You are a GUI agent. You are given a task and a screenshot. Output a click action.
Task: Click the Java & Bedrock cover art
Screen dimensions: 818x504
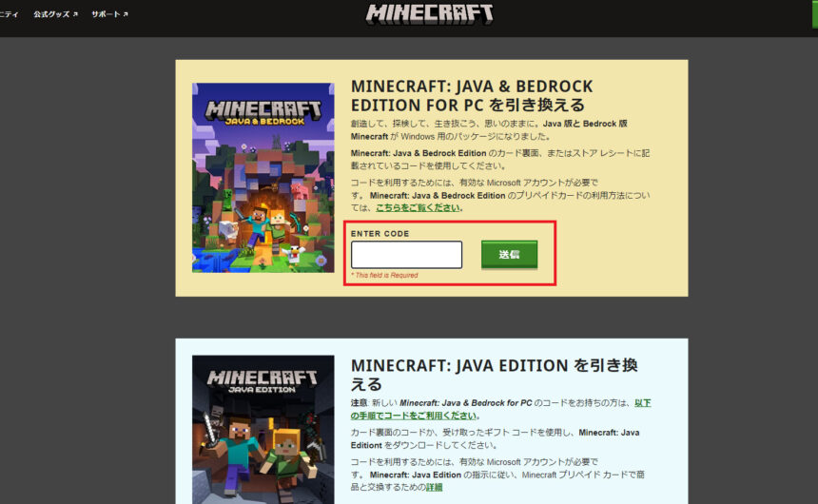point(263,178)
